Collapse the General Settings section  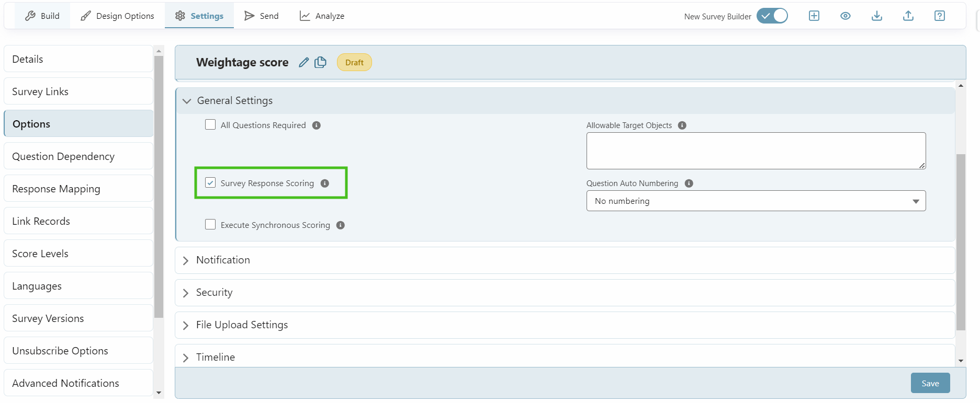(565, 101)
